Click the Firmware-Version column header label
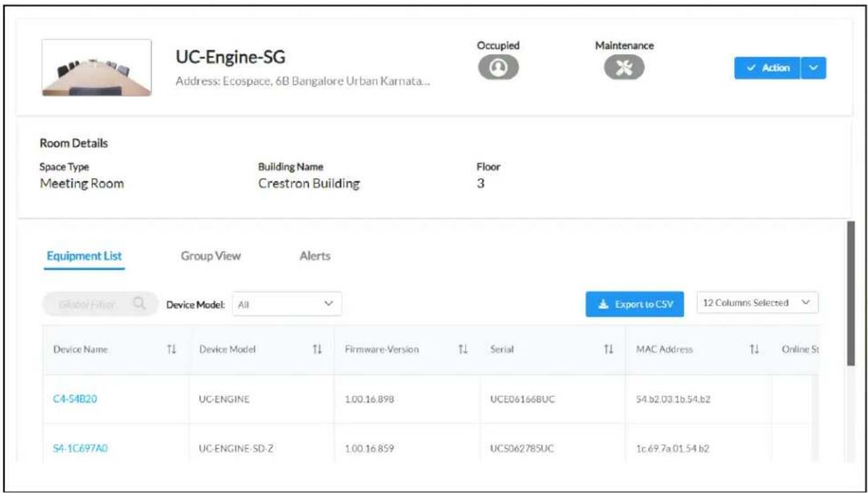Screen dimensions: 868x493 (382, 350)
